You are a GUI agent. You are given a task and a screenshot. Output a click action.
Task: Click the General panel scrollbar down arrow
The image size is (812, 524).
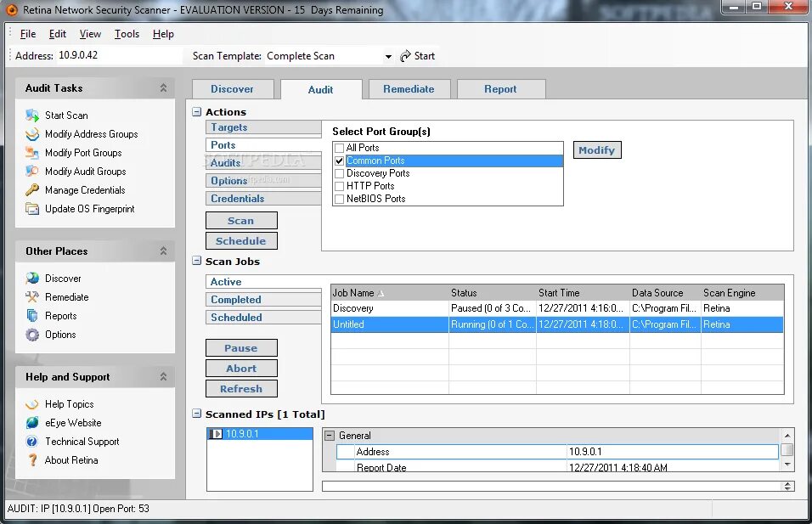pos(787,465)
